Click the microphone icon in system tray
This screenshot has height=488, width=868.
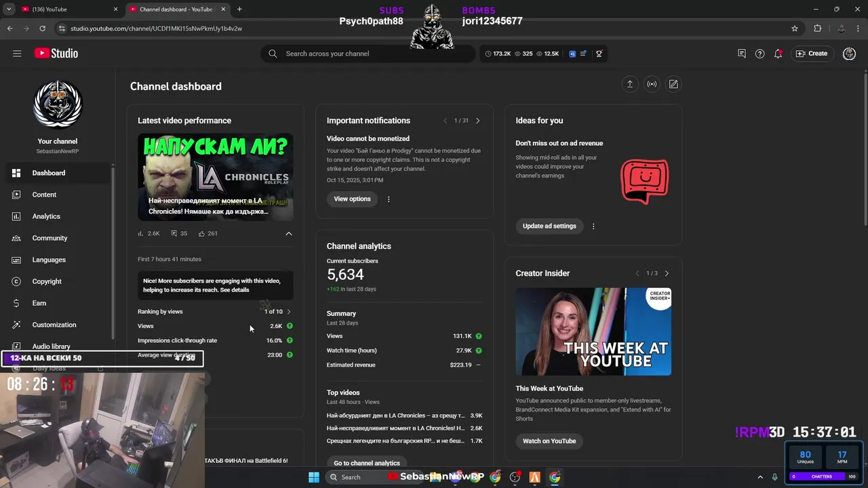774,477
